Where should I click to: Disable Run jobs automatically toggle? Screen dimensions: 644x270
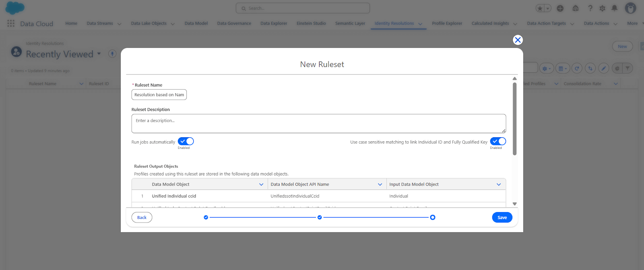coord(186,141)
